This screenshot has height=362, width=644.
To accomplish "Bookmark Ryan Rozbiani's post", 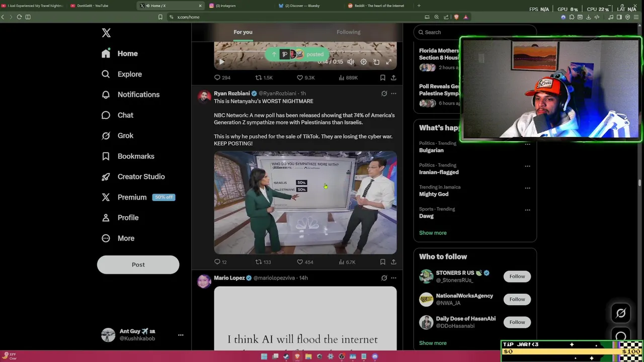I will [383, 262].
